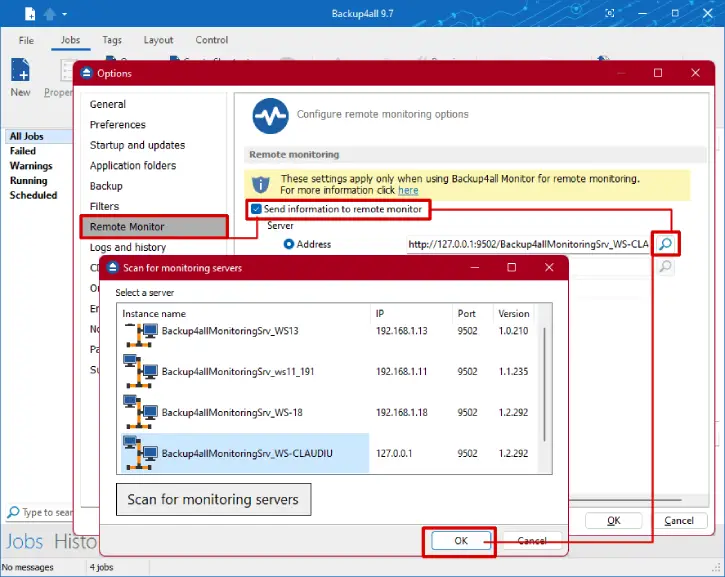The image size is (725, 577).
Task: Open the Tags ribbon tab
Action: [x=112, y=41]
